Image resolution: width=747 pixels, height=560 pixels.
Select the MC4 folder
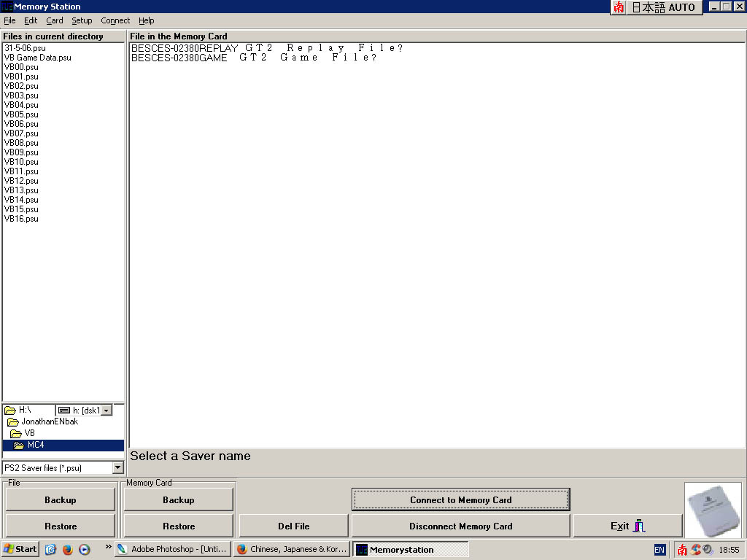click(x=63, y=446)
